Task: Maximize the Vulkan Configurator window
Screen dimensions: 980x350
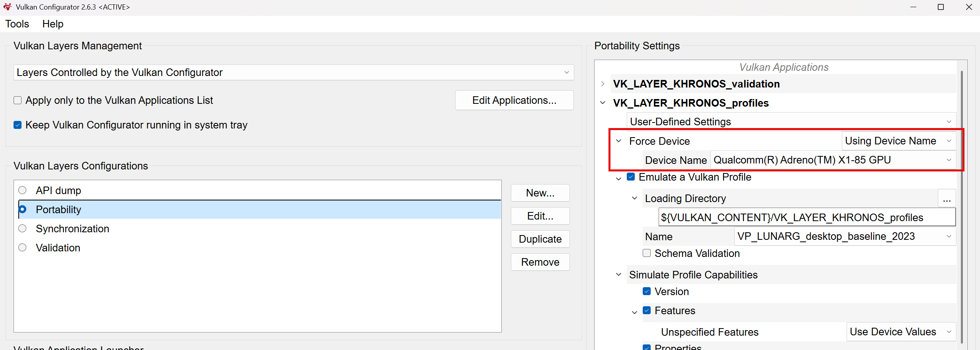Action: tap(941, 7)
